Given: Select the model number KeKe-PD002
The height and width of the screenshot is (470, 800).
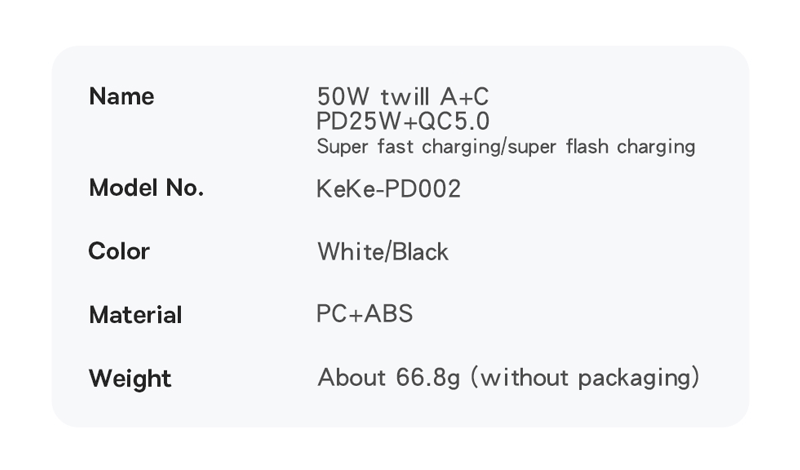Looking at the screenshot, I should point(389,189).
